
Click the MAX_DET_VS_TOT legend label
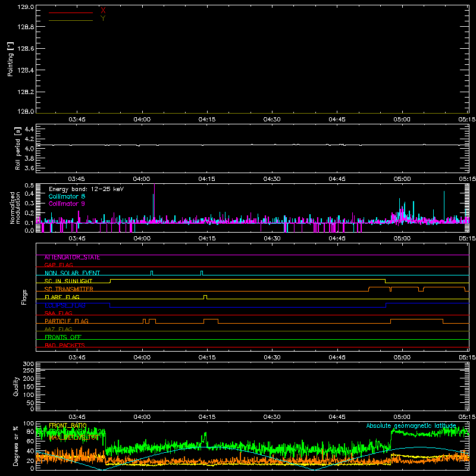click(73, 438)
